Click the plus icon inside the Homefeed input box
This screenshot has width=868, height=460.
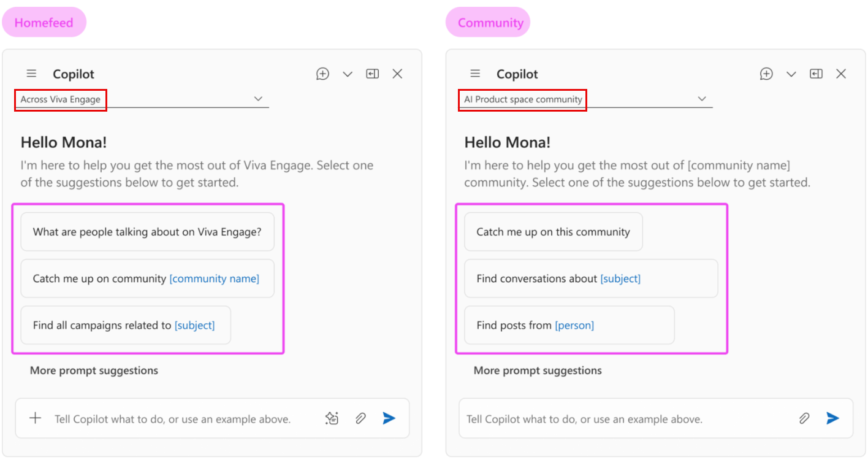coord(35,418)
